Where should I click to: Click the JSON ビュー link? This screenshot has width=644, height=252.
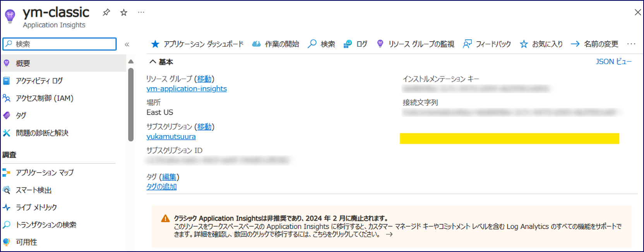(613, 62)
